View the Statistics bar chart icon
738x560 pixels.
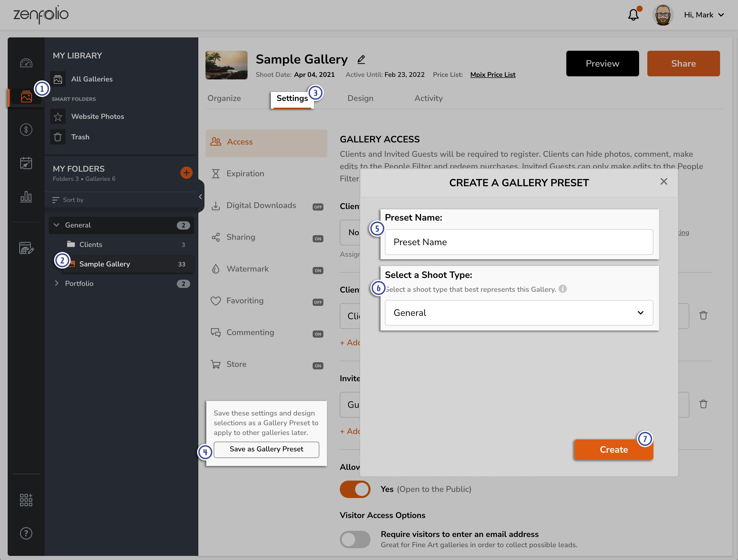[x=26, y=197]
